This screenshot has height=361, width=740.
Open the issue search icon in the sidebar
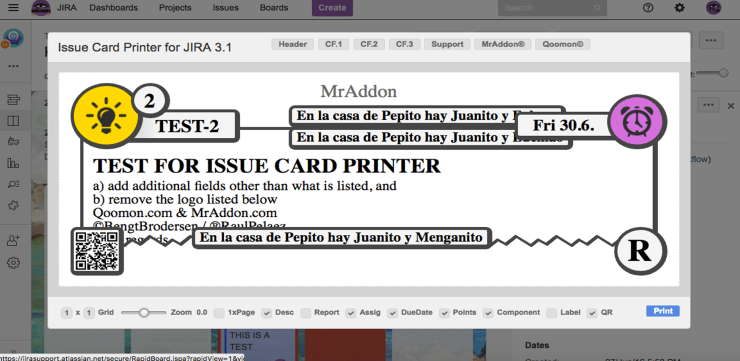point(13,185)
